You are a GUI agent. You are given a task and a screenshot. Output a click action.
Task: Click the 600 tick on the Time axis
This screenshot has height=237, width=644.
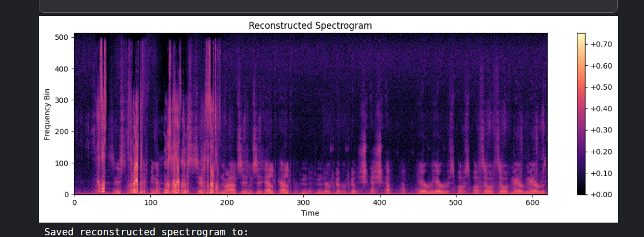click(x=532, y=203)
